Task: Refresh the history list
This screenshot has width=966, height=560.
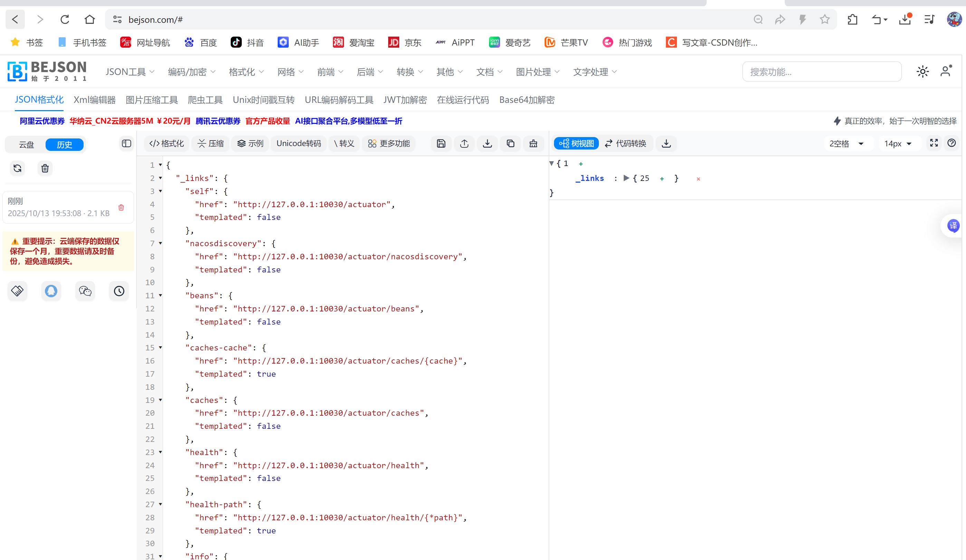Action: point(17,168)
